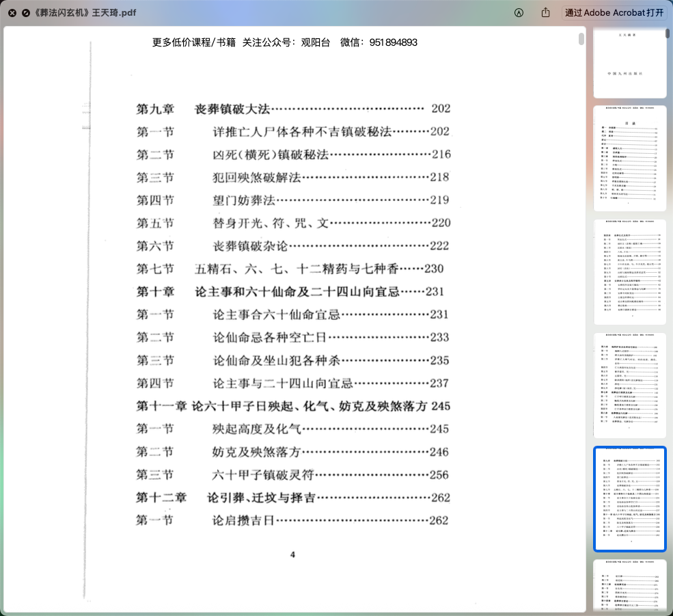Viewport: 673px width, 616px height.
Task: Click the main document scrollbar handle
Action: (x=581, y=39)
